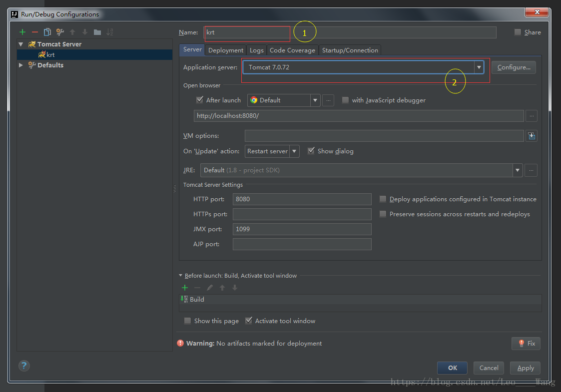Enable Deploy applications configured in Tomcat instance
Screen dimensions: 561x392
[383, 199]
